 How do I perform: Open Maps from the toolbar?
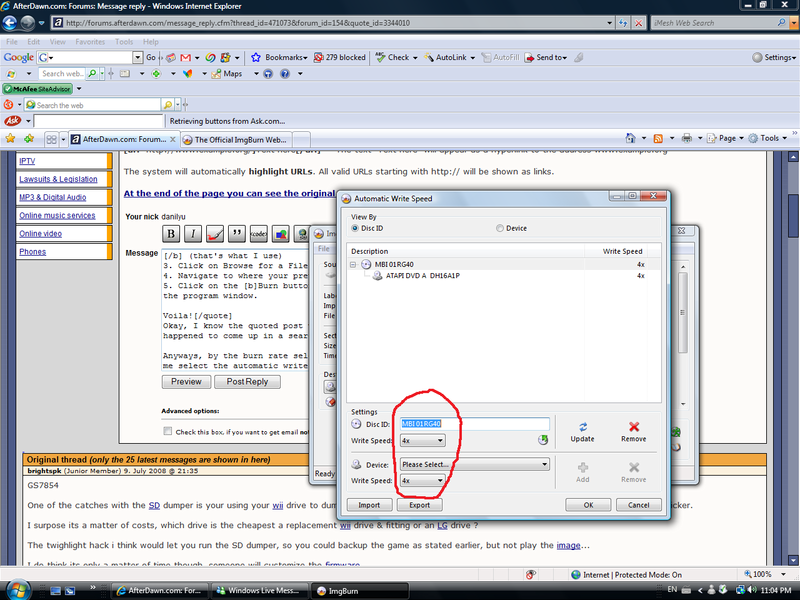tap(227, 73)
